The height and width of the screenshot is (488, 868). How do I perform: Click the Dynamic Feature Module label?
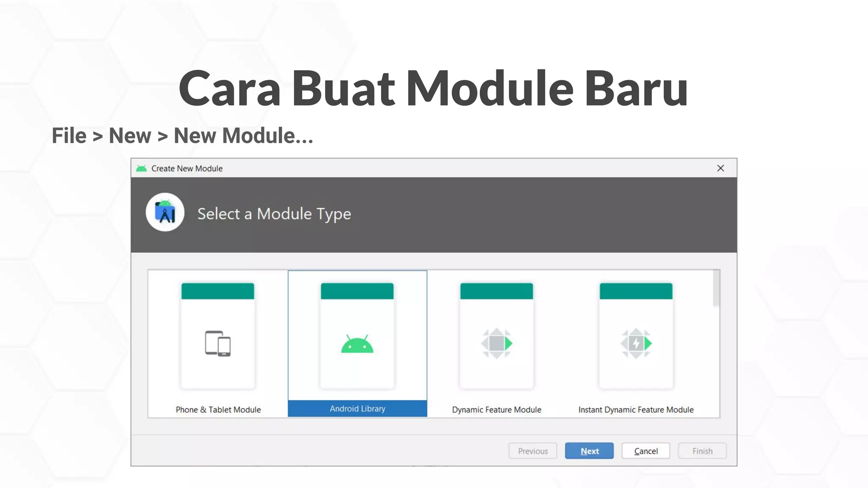coord(497,410)
